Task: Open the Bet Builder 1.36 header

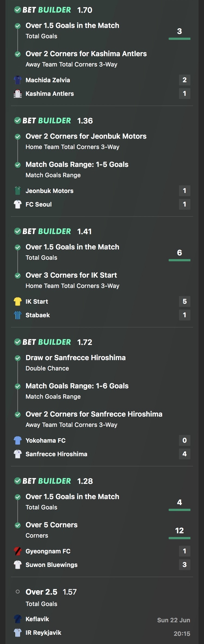Action: pyautogui.click(x=53, y=121)
